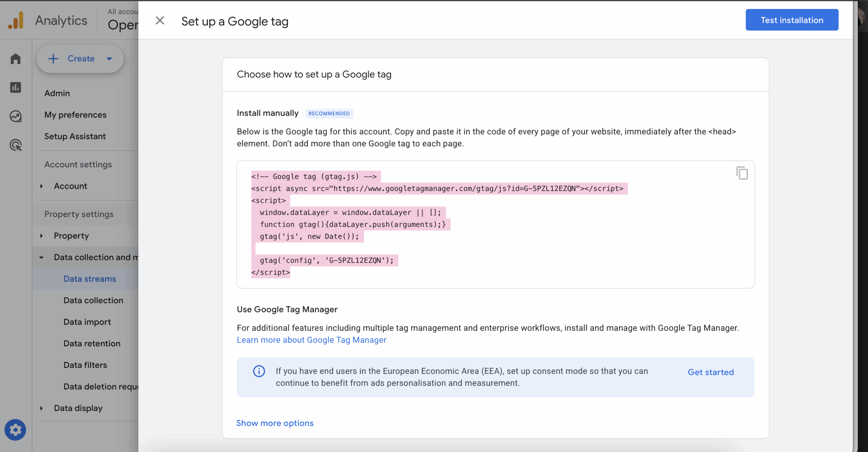This screenshot has width=868, height=452.
Task: Click the Admin gear icon
Action: click(15, 430)
